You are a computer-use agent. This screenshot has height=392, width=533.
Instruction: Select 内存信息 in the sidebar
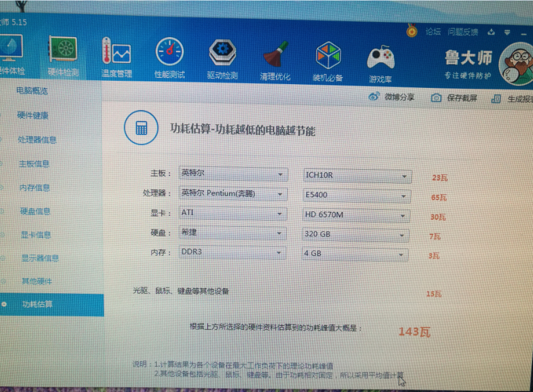click(34, 188)
